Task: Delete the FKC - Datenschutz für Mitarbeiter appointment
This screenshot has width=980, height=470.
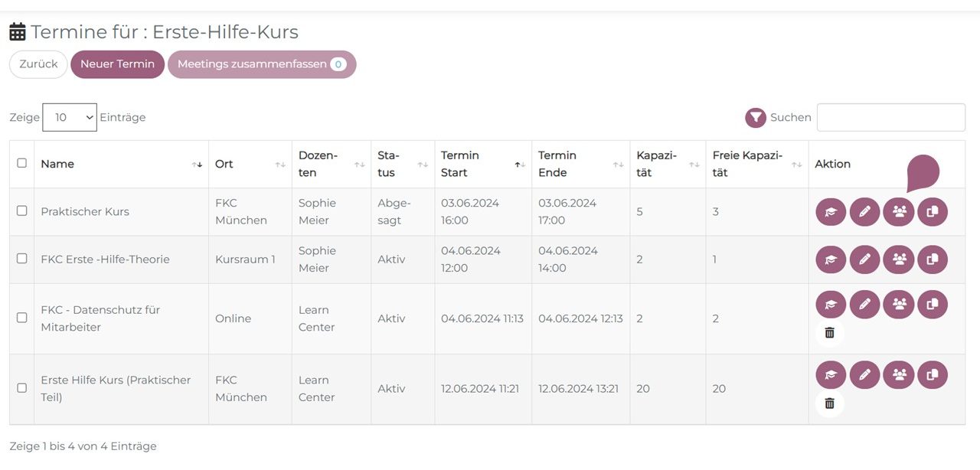Action: click(829, 332)
